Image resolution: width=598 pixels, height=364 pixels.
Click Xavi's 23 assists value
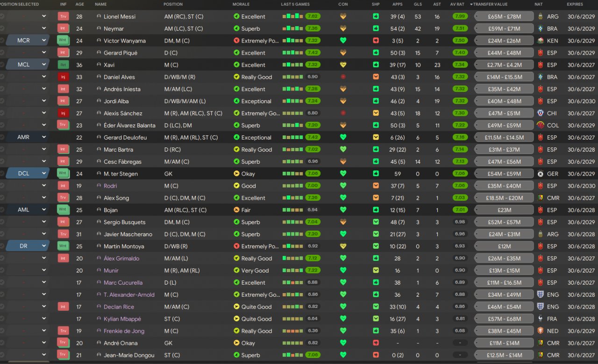[437, 65]
